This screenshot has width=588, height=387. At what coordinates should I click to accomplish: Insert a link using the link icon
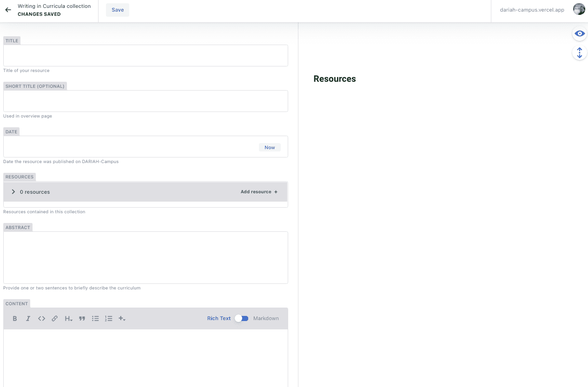(55, 319)
